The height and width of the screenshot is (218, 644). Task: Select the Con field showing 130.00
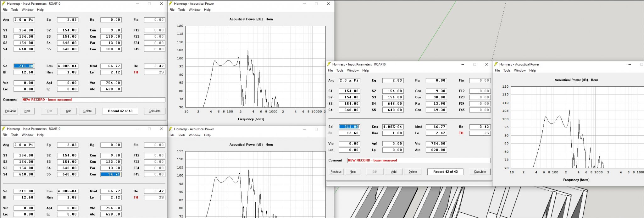(111, 36)
